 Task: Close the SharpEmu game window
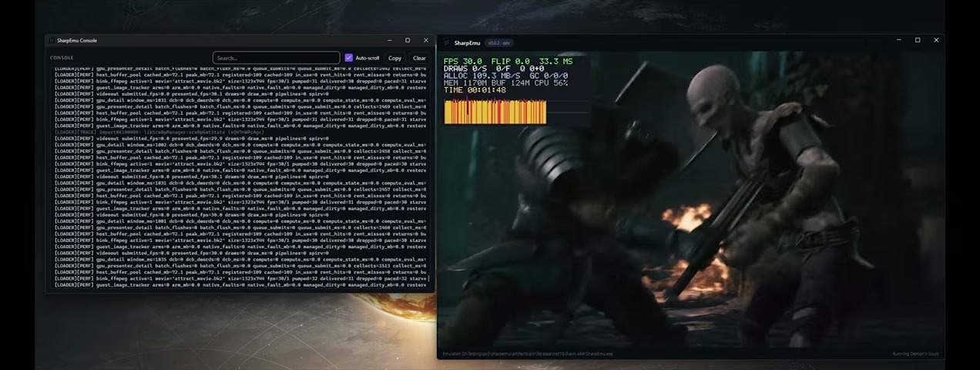pyautogui.click(x=936, y=40)
